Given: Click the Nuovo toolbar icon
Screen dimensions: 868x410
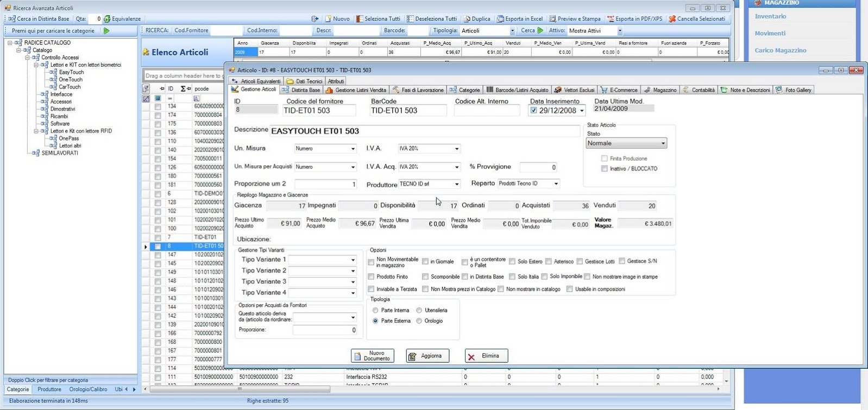Looking at the screenshot, I should coord(328,18).
